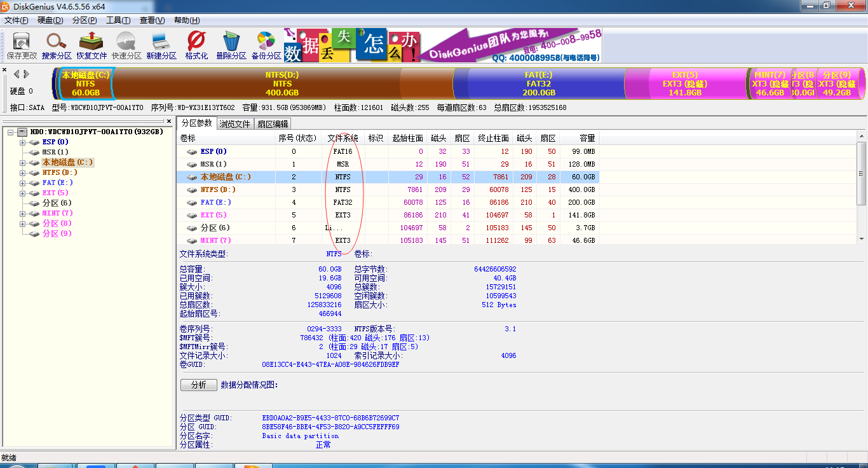The image size is (868, 468).
Task: Select the NTFS(D:) 400.0GB disk map block
Action: point(283,83)
